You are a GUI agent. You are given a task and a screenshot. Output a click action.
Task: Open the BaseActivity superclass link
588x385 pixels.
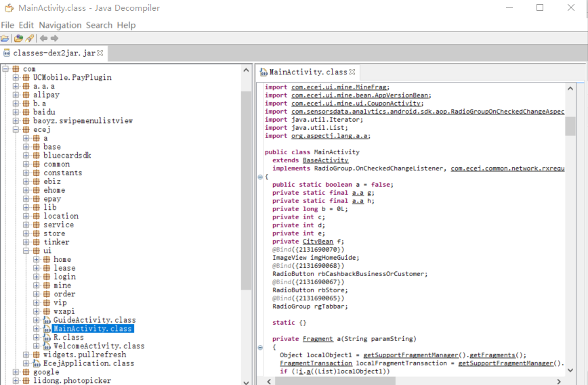[325, 160]
